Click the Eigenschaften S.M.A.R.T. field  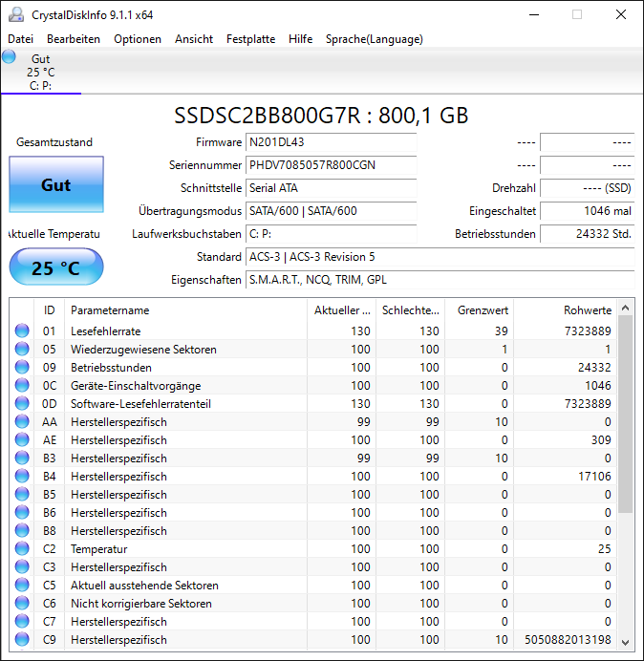tap(440, 280)
